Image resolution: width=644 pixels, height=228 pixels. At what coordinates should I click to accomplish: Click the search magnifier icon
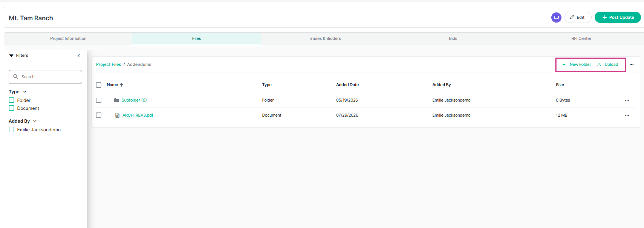16,77
